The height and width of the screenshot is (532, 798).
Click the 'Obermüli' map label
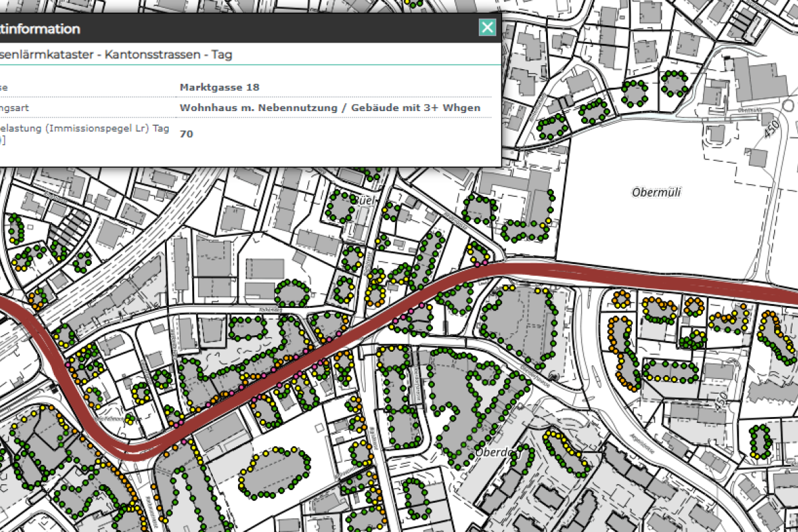[x=657, y=192]
